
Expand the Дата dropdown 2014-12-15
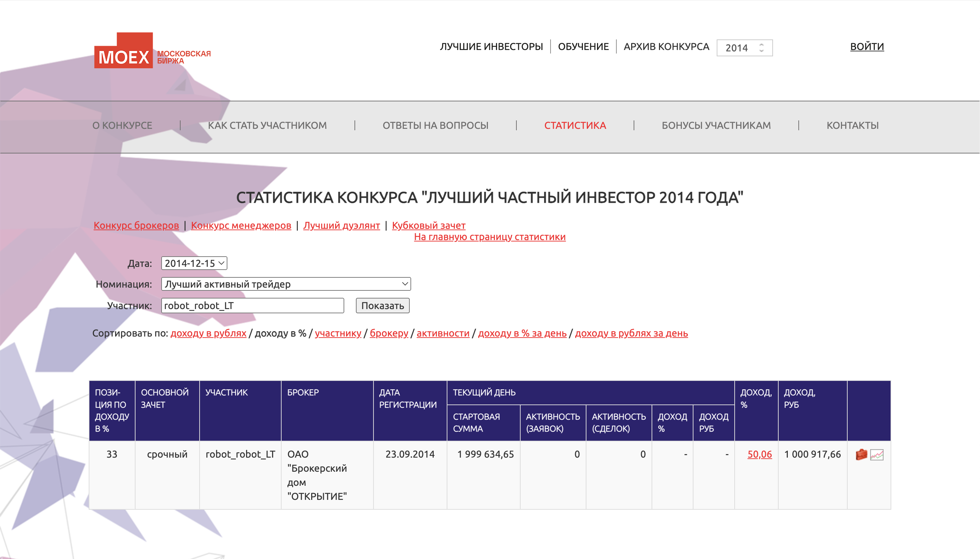click(194, 263)
